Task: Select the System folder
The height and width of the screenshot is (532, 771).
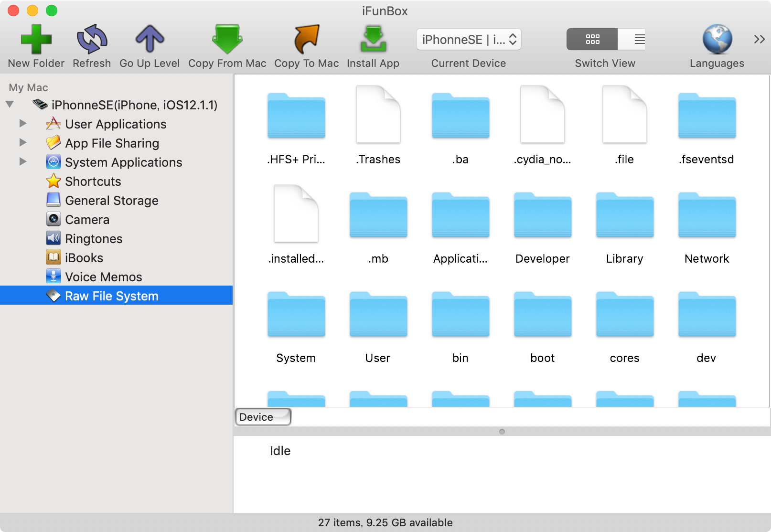Action: pos(296,315)
